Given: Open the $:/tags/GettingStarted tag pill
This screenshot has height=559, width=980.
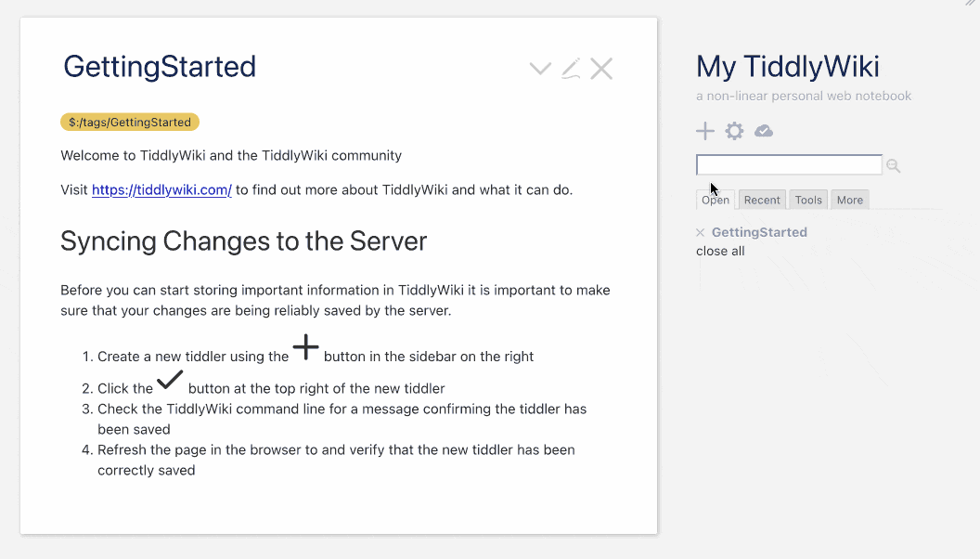Looking at the screenshot, I should (x=130, y=122).
